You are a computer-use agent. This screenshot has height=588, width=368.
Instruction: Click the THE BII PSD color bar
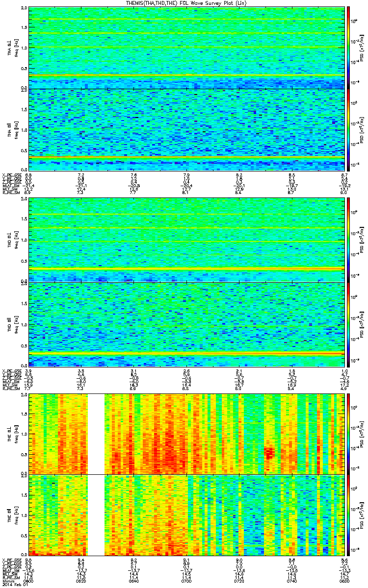(x=348, y=514)
